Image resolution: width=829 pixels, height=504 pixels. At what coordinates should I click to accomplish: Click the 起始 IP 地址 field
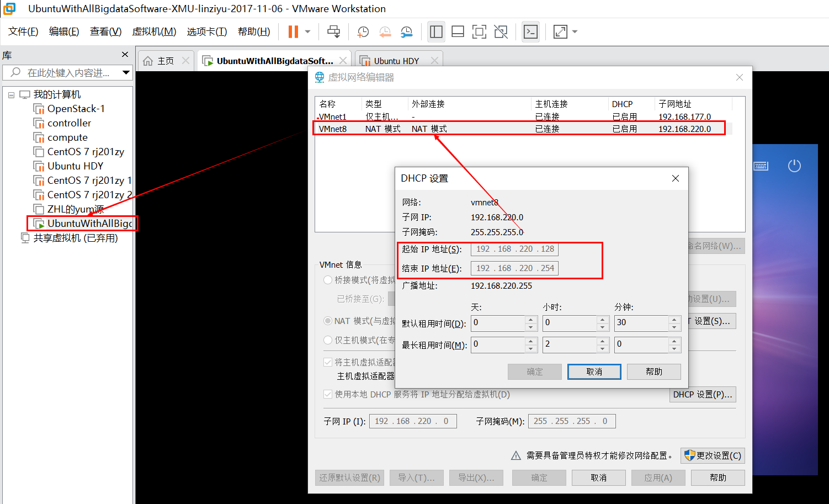[514, 249]
